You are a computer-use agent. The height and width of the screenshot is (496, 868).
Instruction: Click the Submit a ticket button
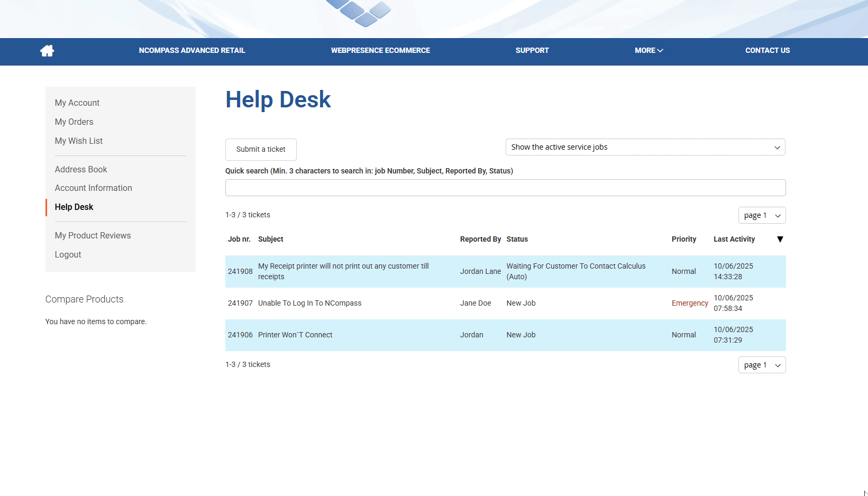pyautogui.click(x=261, y=150)
